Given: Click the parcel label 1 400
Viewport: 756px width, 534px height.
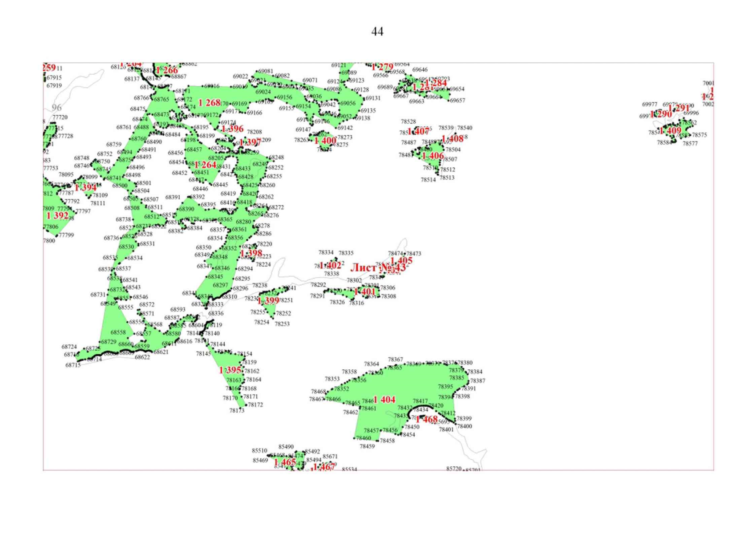Looking at the screenshot, I should pos(325,141).
